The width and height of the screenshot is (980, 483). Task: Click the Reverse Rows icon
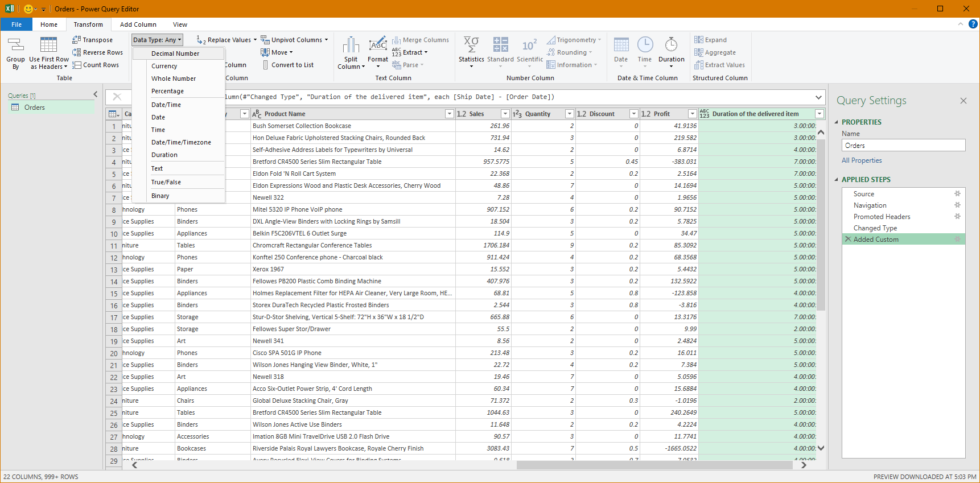tap(77, 52)
